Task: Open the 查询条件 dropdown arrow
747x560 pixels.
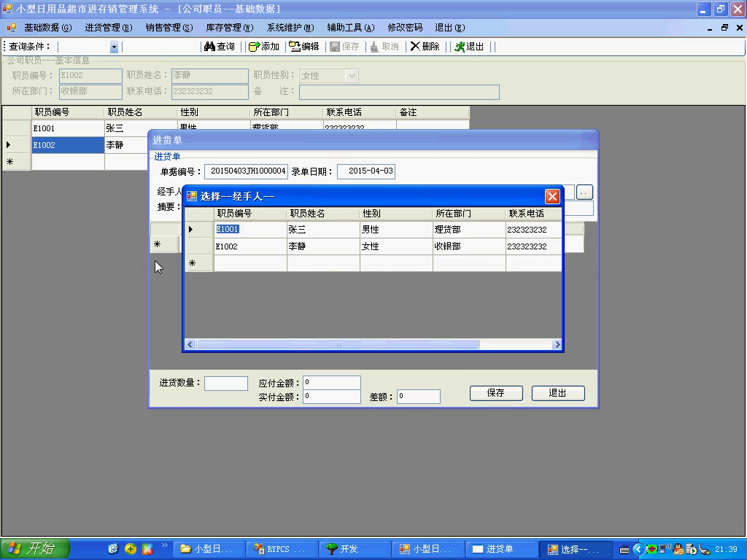Action: coord(114,47)
